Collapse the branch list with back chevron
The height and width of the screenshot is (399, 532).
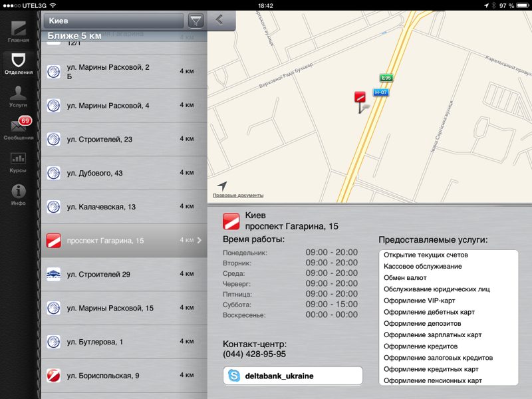(x=219, y=21)
